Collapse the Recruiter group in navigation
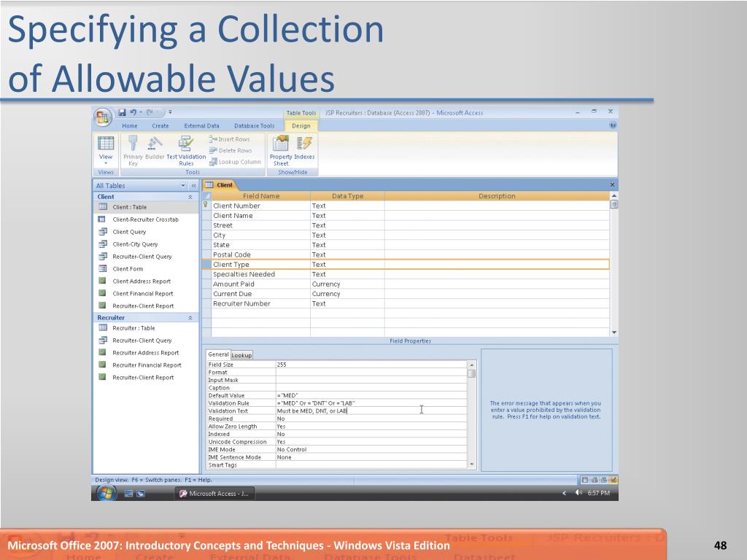 tap(190, 318)
